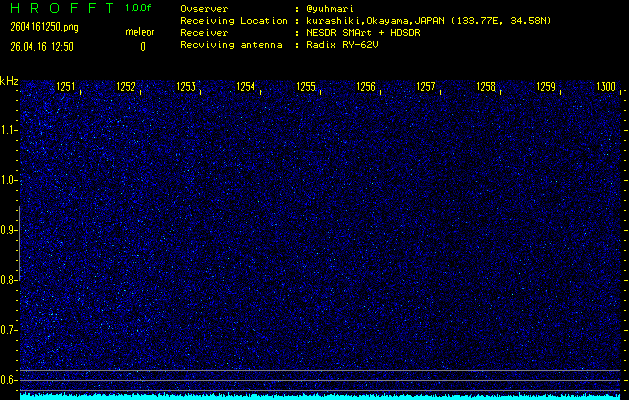
Task: Click the 1300 time marker
Action: click(605, 88)
